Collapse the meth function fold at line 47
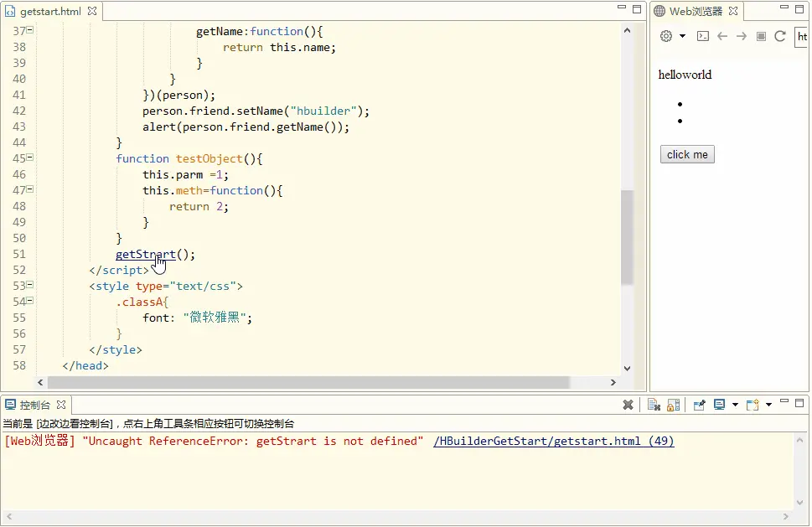Screen dimensions: 812x527 30,189
